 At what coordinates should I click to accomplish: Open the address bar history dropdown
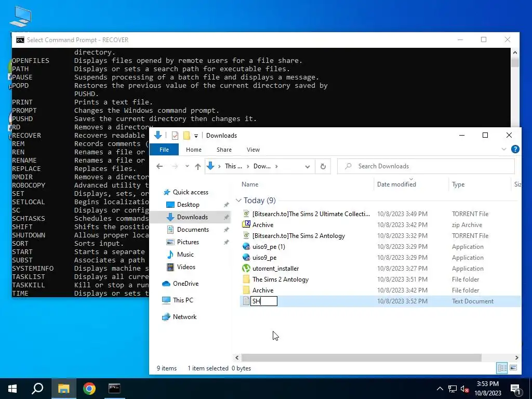pyautogui.click(x=308, y=167)
